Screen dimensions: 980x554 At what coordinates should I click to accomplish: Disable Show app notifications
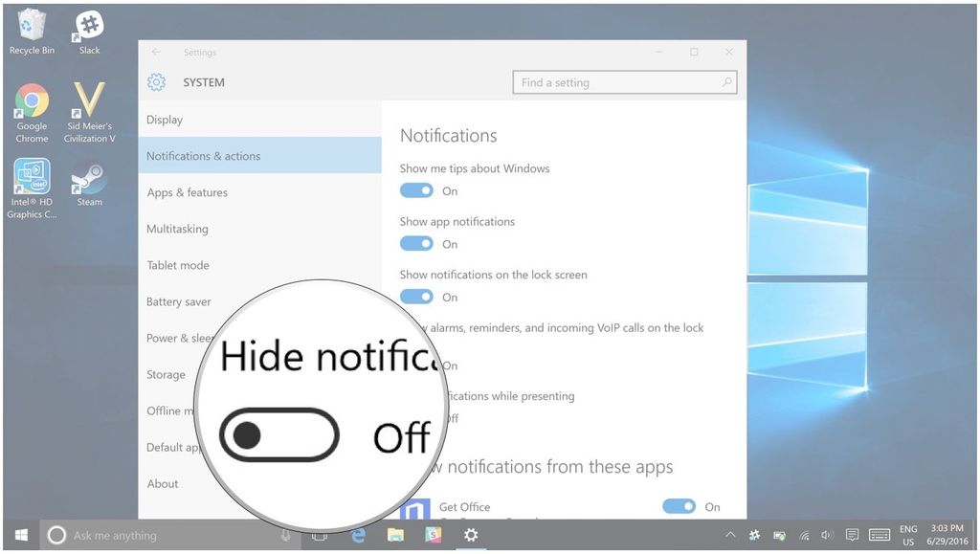tap(416, 244)
